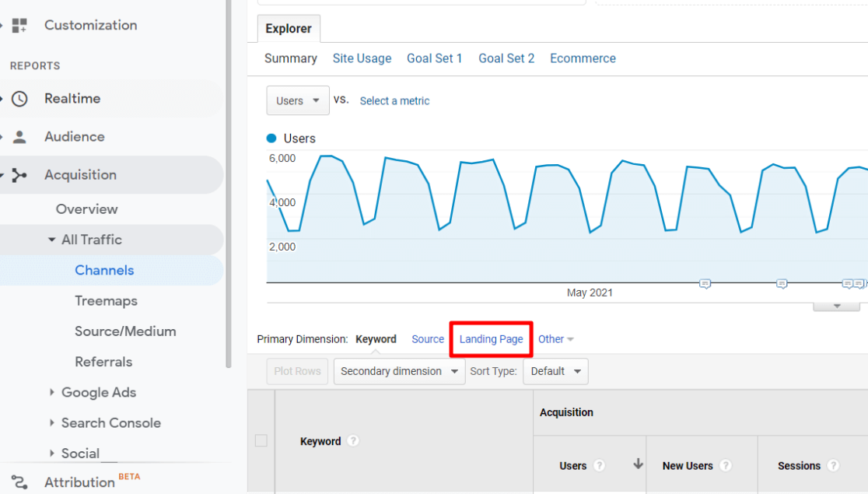Click the Acquisition sidebar icon

click(21, 174)
